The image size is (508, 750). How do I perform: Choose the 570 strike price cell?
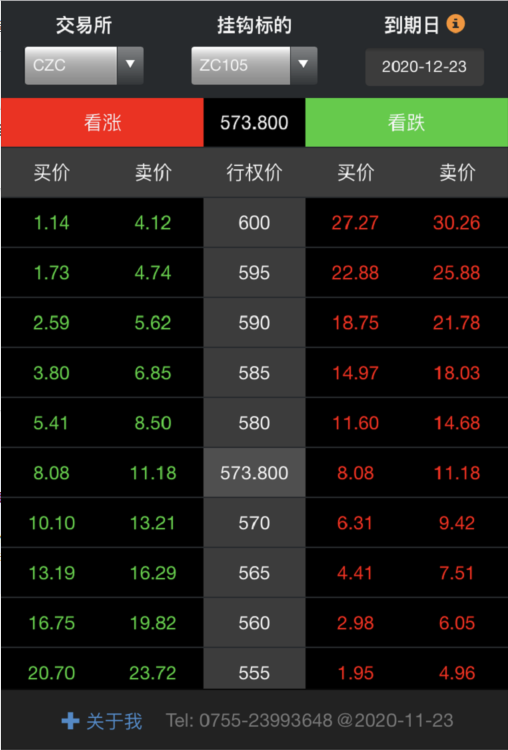click(x=254, y=523)
